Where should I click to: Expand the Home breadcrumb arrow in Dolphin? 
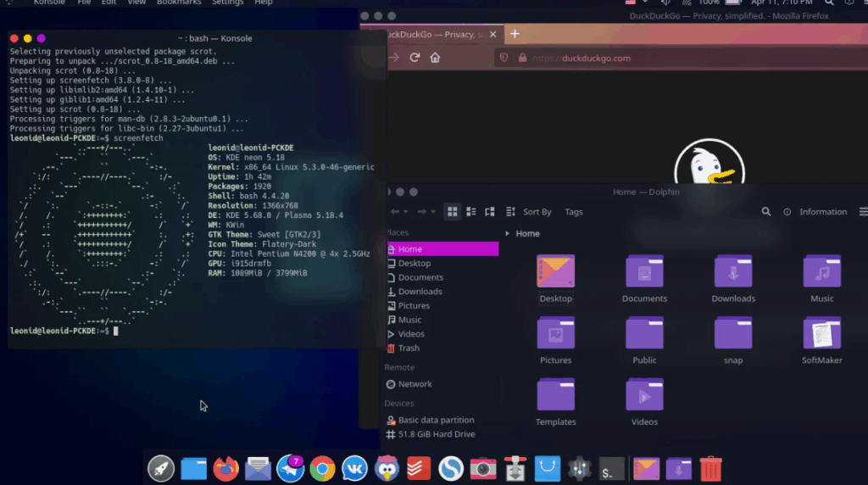[x=508, y=234]
